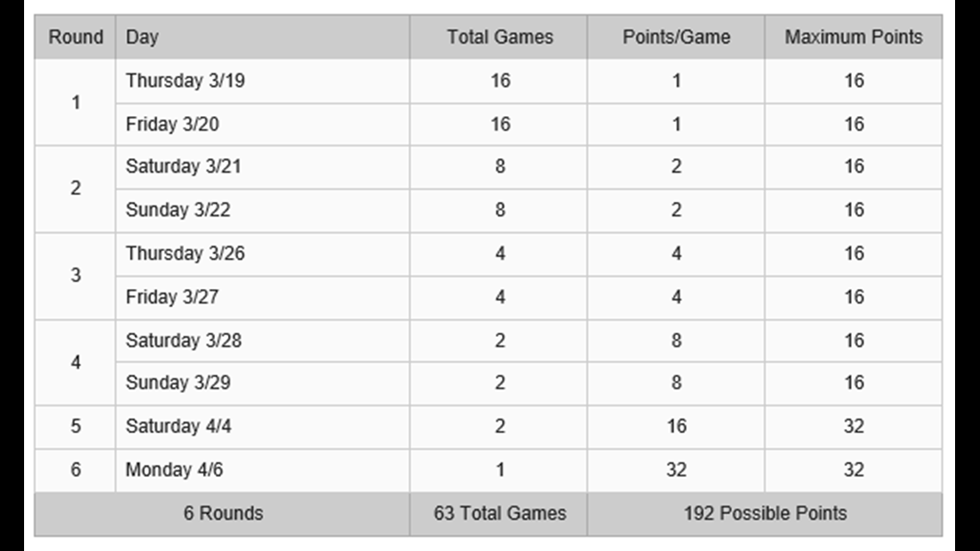Select the Thursday 3/19 cell

pos(262,81)
